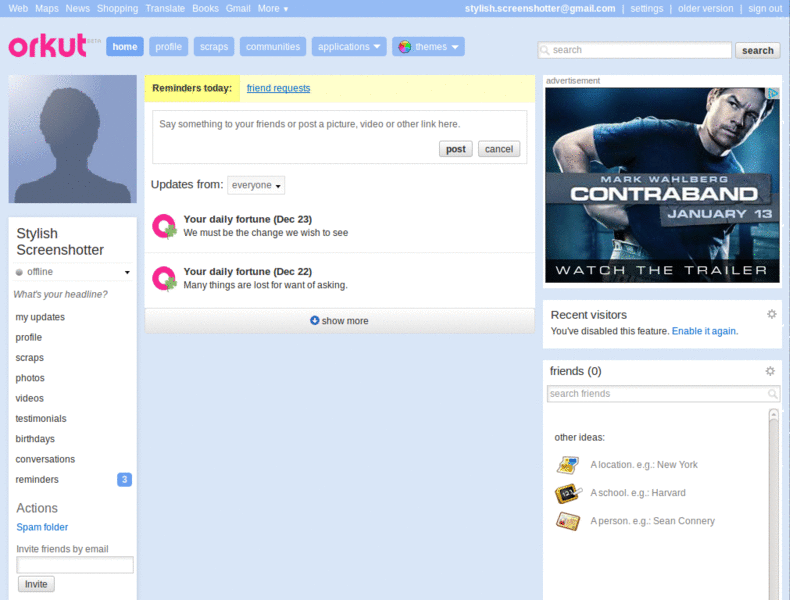Open settings link in top bar
This screenshot has width=800, height=600.
pyautogui.click(x=647, y=9)
